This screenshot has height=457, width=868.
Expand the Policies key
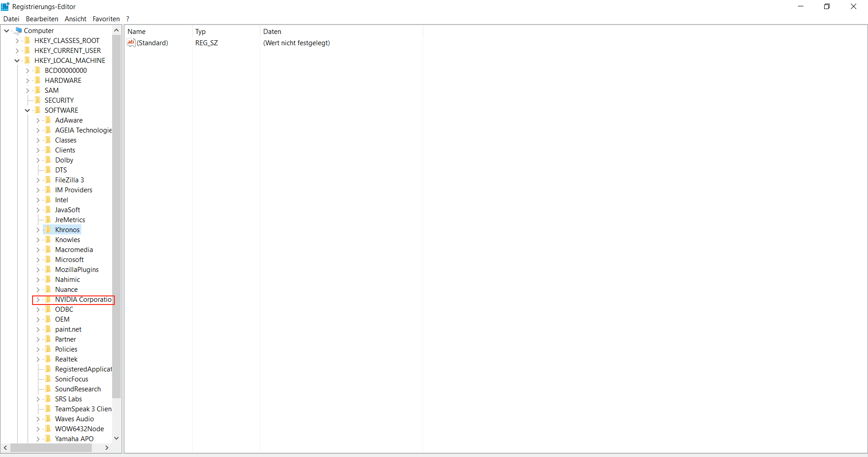click(38, 349)
